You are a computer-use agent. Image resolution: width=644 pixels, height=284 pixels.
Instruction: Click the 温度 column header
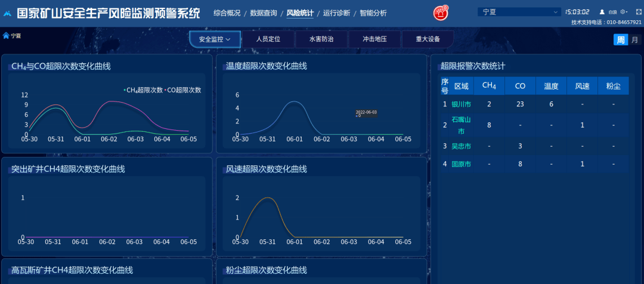pos(551,86)
